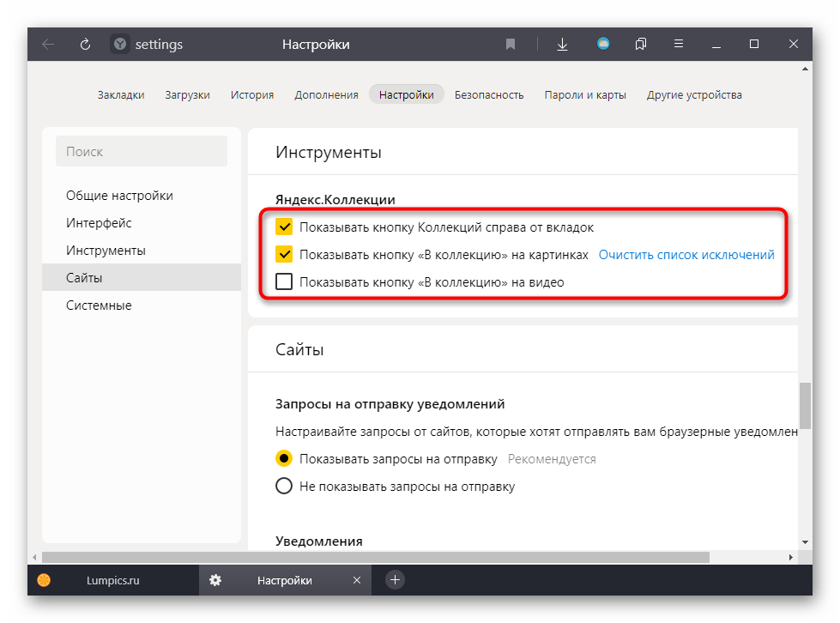Enable «В коллекцию» button on video

point(284,281)
